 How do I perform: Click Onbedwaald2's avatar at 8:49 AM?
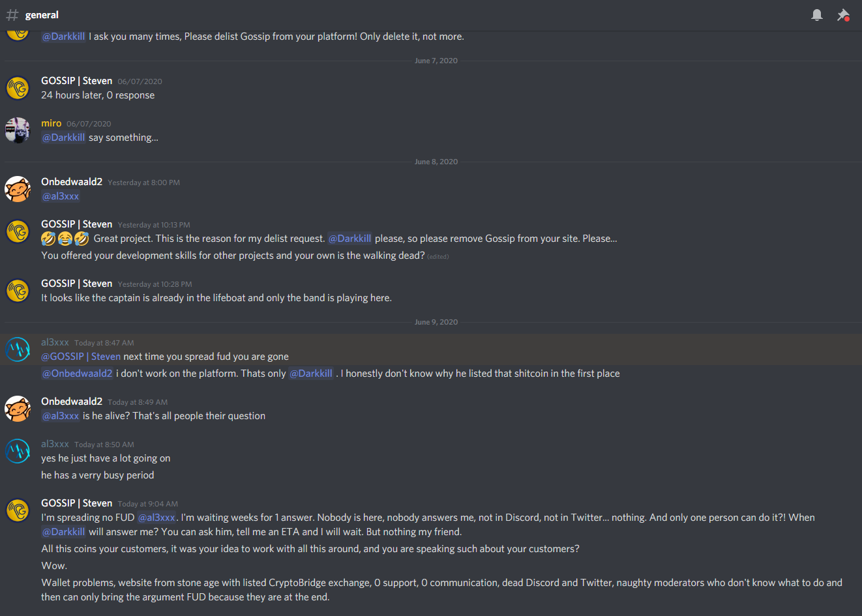pyautogui.click(x=18, y=409)
